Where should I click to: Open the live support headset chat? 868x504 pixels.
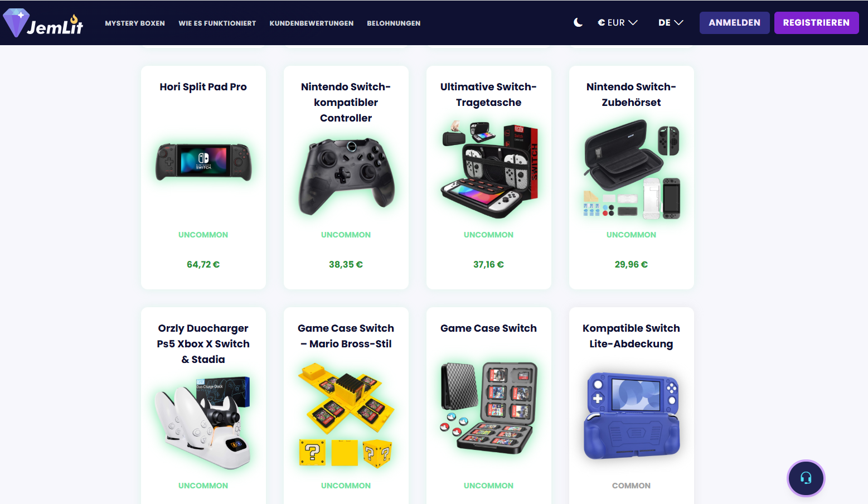coord(806,478)
